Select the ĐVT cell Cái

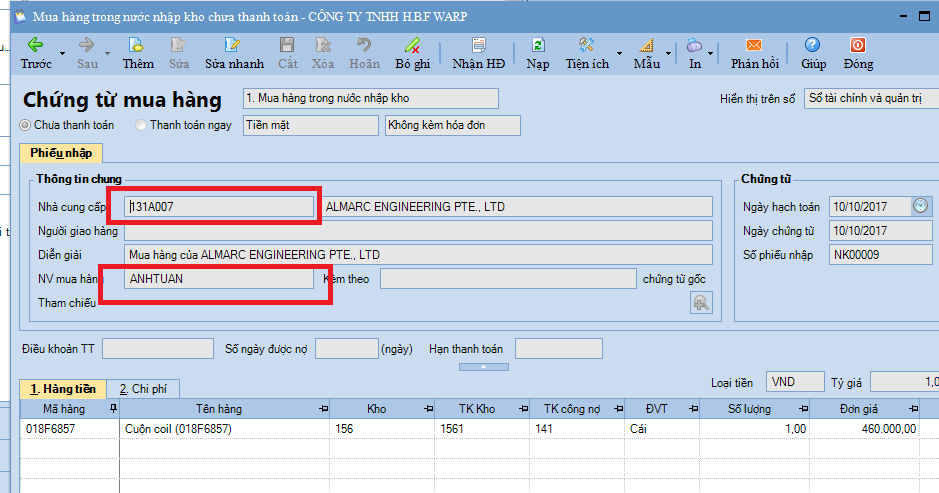point(662,429)
